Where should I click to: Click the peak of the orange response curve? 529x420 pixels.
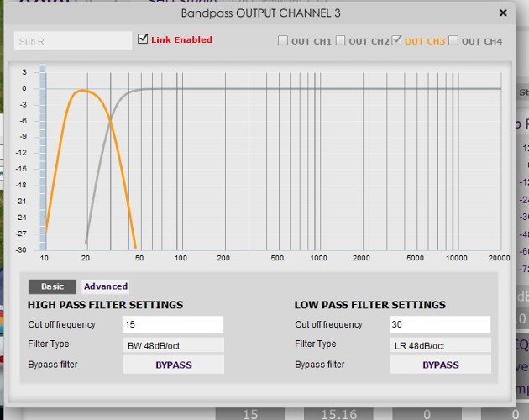pyautogui.click(x=82, y=91)
